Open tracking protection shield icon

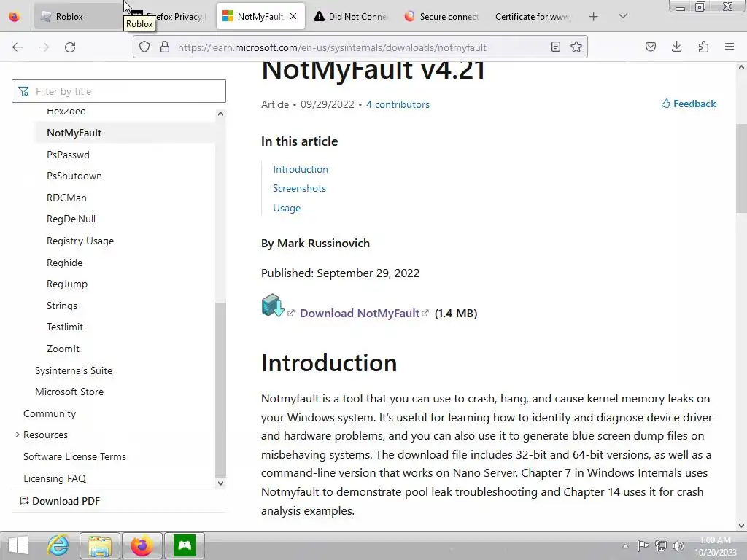pyautogui.click(x=144, y=47)
